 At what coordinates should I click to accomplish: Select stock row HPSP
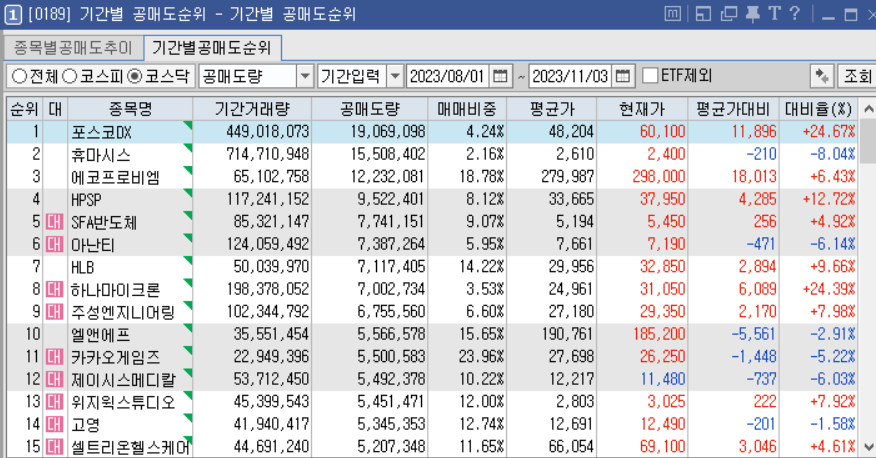[x=432, y=199]
